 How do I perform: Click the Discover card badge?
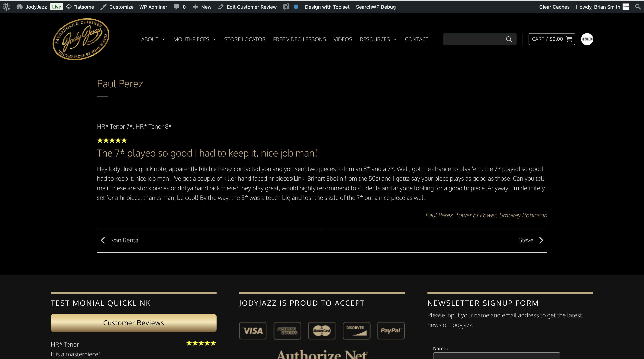point(356,331)
